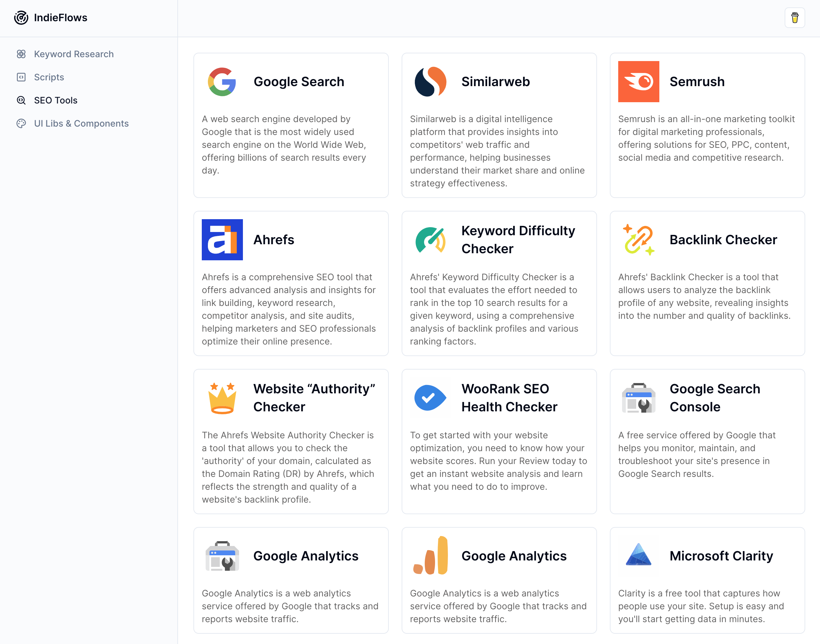Screen dimensions: 820x644
Task: Open the Semrush card title
Action: coord(697,81)
